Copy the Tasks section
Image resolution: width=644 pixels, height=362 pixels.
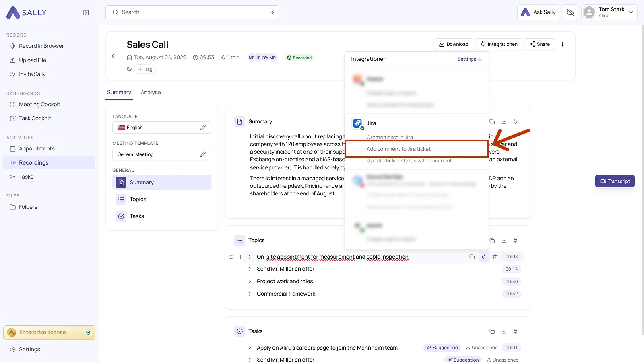click(492, 331)
